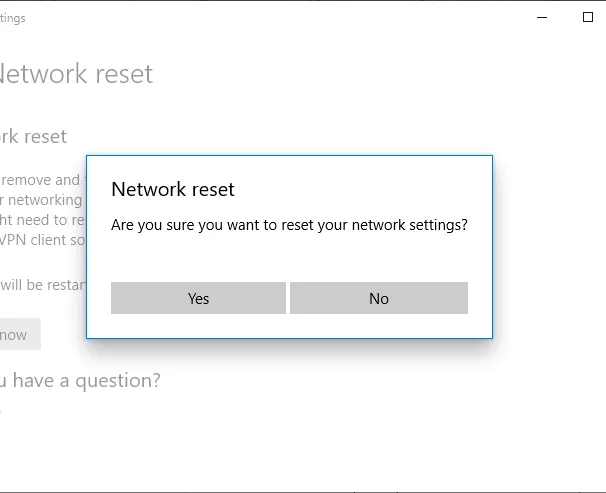This screenshot has height=493, width=606.
Task: Click the 'networking' description line
Action: tap(42, 200)
